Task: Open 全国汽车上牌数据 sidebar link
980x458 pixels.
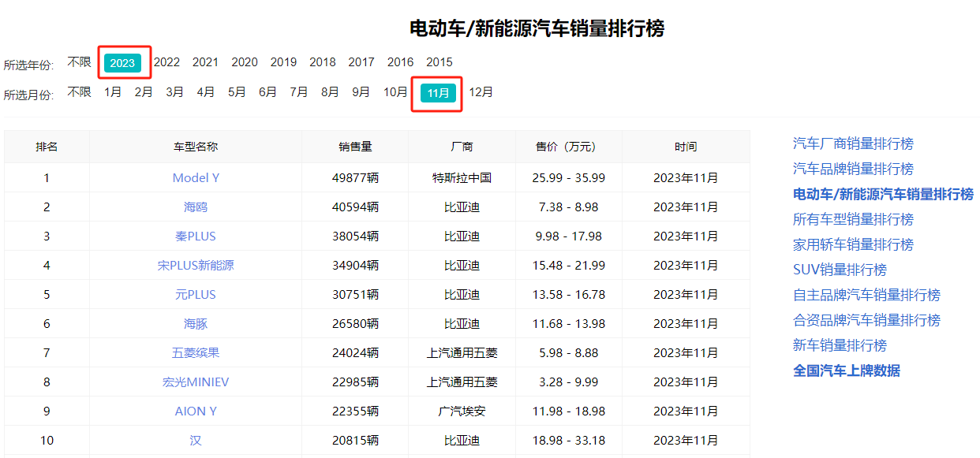Action: point(846,370)
